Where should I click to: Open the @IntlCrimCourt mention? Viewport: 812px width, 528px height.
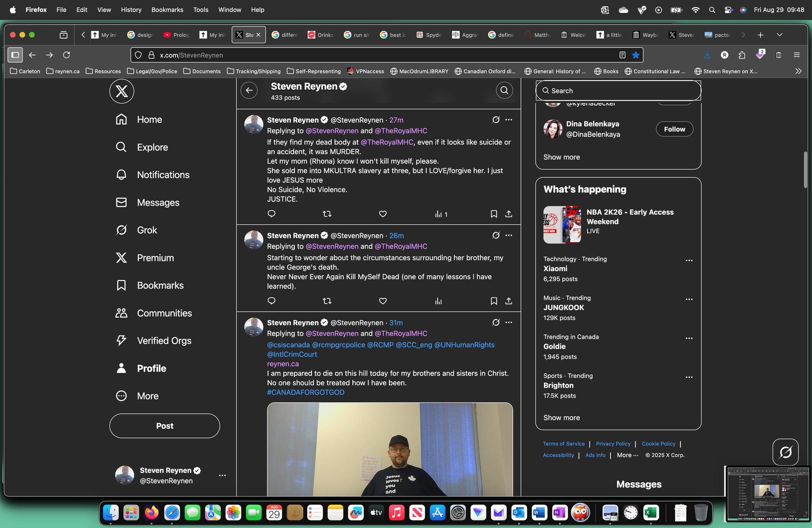pos(292,354)
